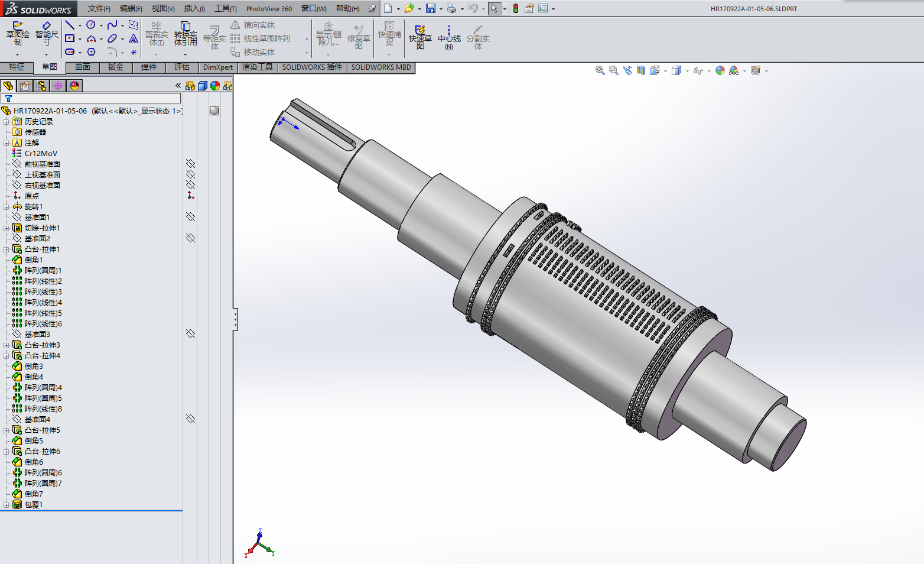Open the ConfigurationManager panel tab

point(41,86)
